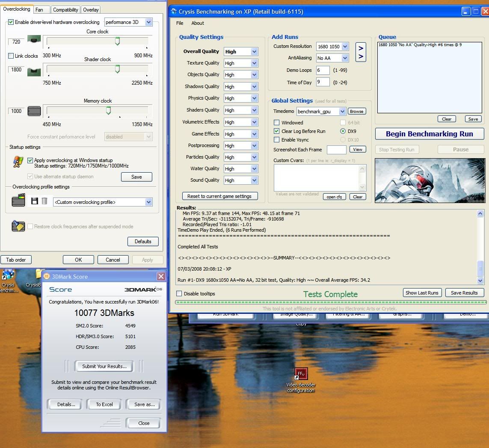Viewport: 489px width, 448px height.
Task: Click the overclocking profile card icon
Action: point(18,200)
